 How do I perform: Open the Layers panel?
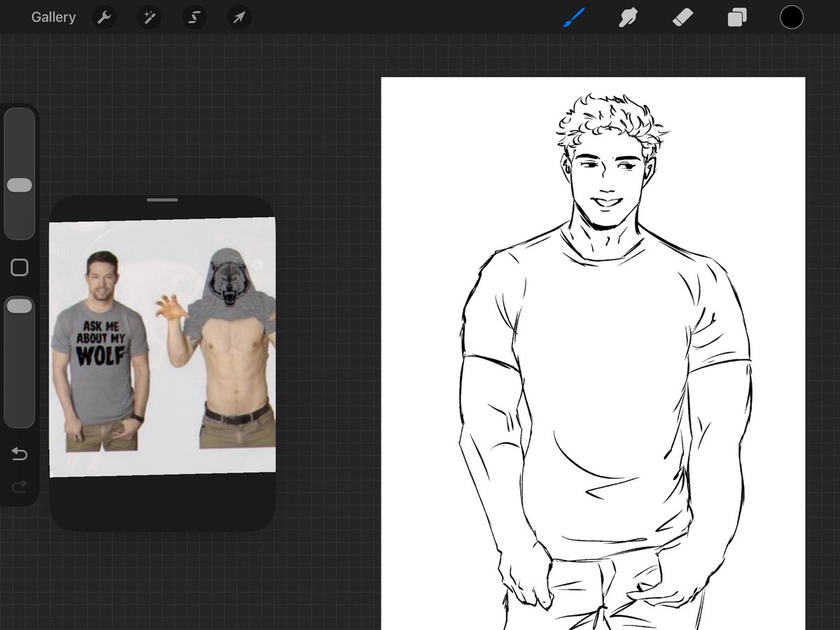[x=737, y=17]
